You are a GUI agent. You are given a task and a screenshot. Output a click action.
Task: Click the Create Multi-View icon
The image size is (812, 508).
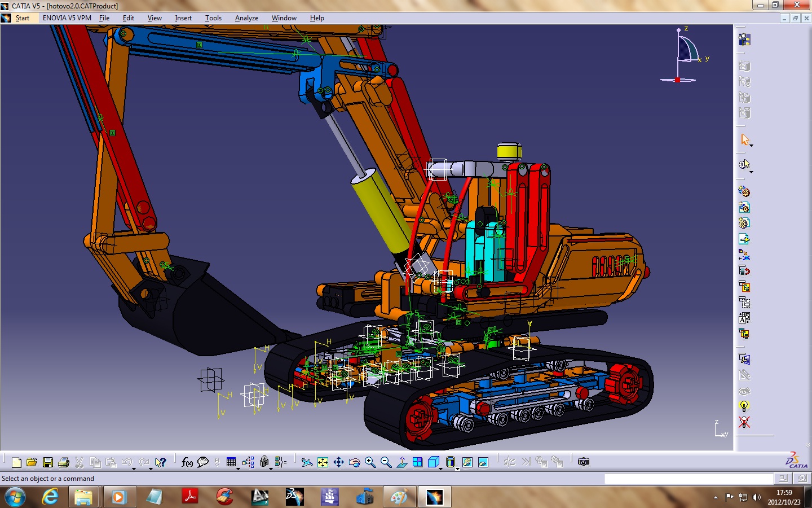coord(417,462)
